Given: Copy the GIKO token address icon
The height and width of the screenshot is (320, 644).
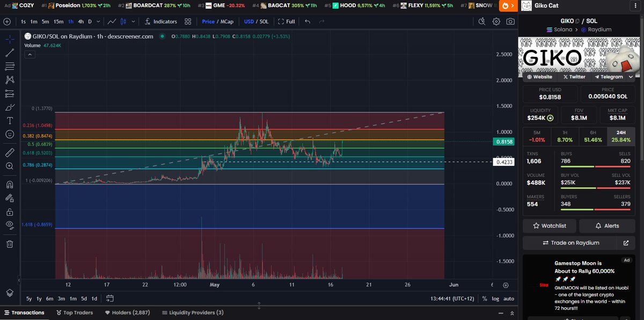Looking at the screenshot, I should pos(577,20).
